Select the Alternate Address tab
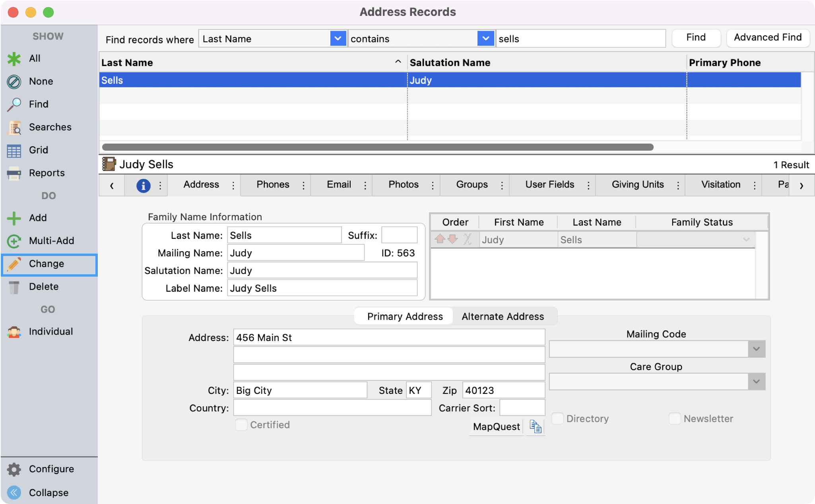Viewport: 815px width, 504px height. coord(503,316)
